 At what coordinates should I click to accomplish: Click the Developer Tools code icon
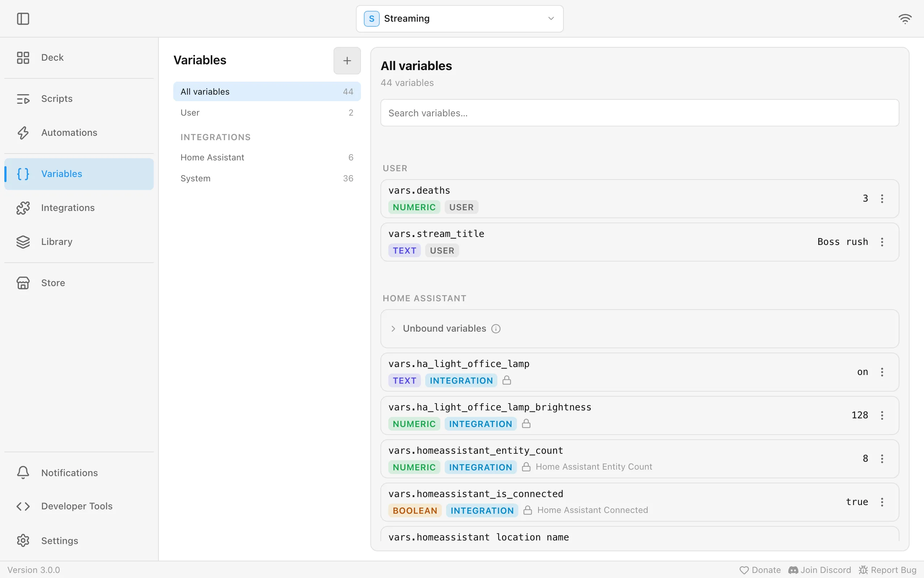pyautogui.click(x=23, y=506)
